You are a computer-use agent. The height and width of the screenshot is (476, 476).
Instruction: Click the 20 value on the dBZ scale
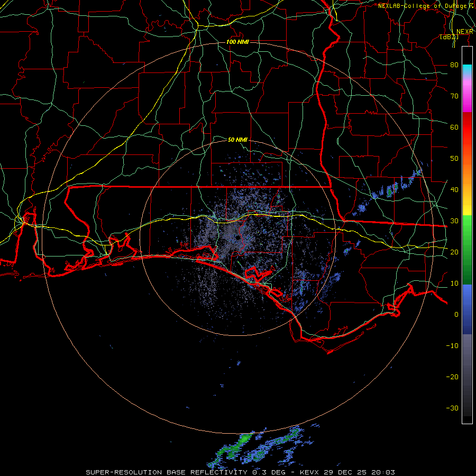pos(454,252)
